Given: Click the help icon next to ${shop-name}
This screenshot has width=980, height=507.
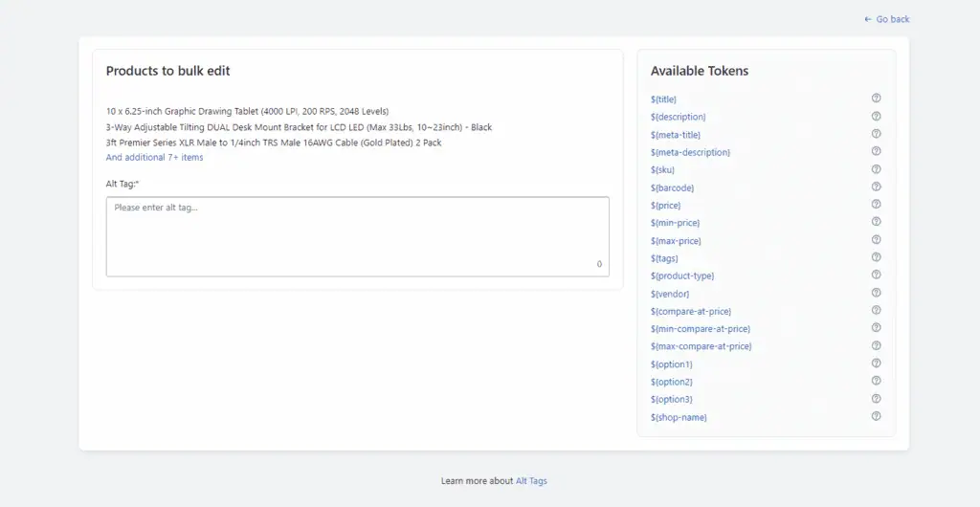Looking at the screenshot, I should 876,416.
